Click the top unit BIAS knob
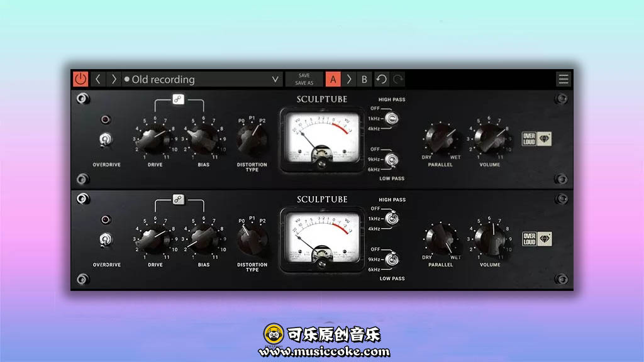Image resolution: width=644 pixels, height=362 pixels. (203, 139)
